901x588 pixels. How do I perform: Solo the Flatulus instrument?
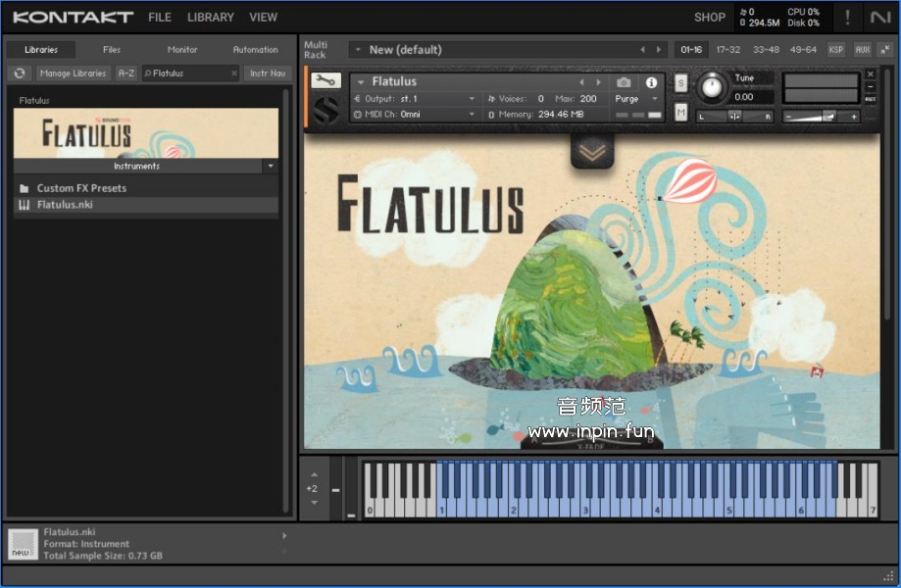(x=680, y=83)
